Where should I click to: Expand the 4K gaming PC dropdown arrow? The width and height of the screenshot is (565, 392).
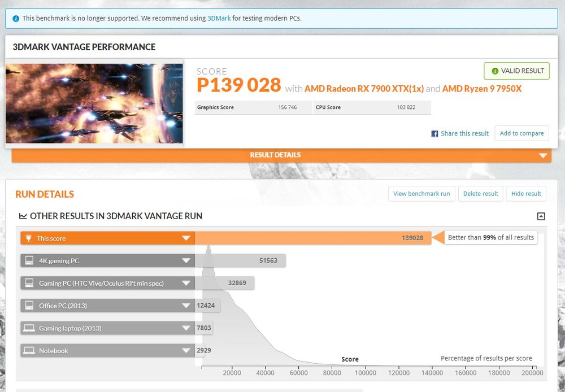[185, 260]
